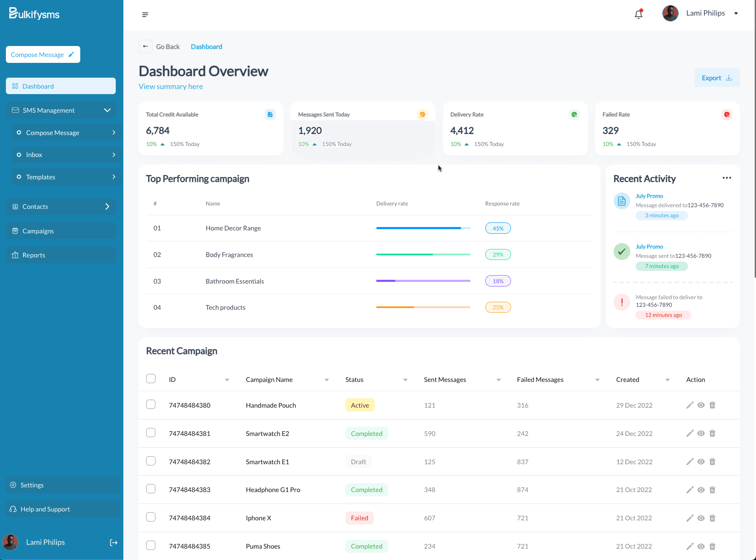Follow the View summary here link
The width and height of the screenshot is (756, 560).
[x=171, y=87]
